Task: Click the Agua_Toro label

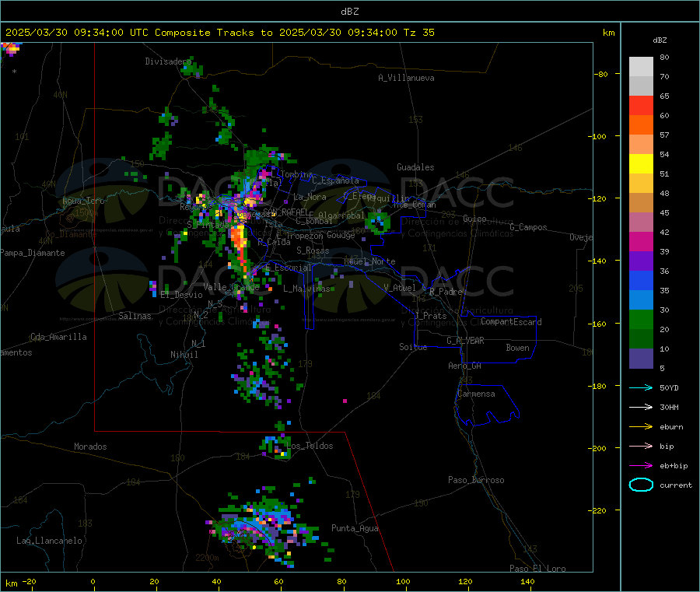Action: click(x=83, y=201)
